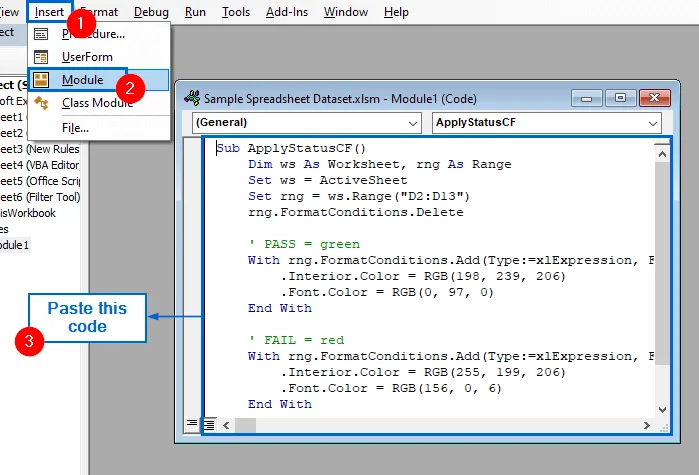Open the Insert menu
This screenshot has height=475, width=699.
(49, 12)
